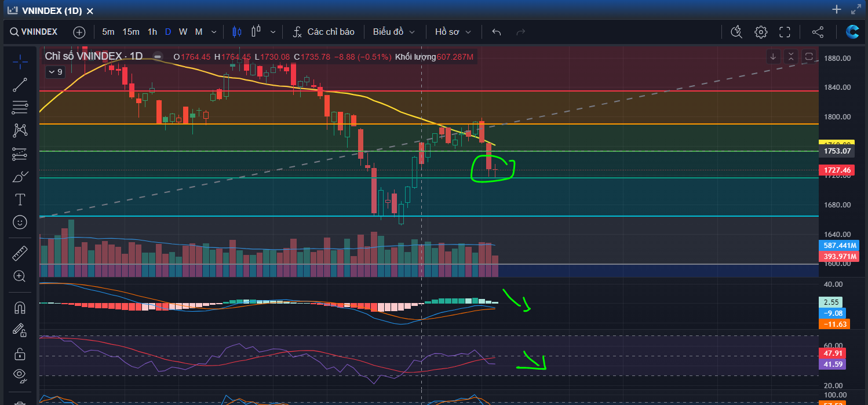
Task: Click the share chart icon
Action: [818, 32]
